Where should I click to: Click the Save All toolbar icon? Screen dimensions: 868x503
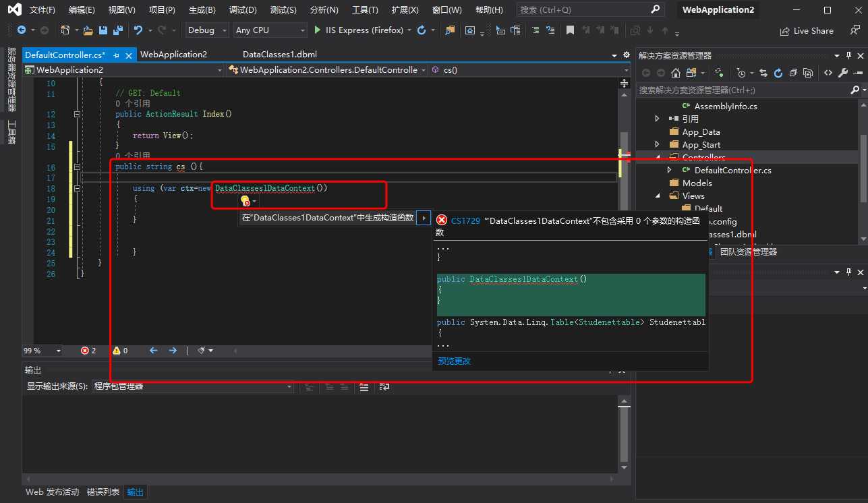117,30
